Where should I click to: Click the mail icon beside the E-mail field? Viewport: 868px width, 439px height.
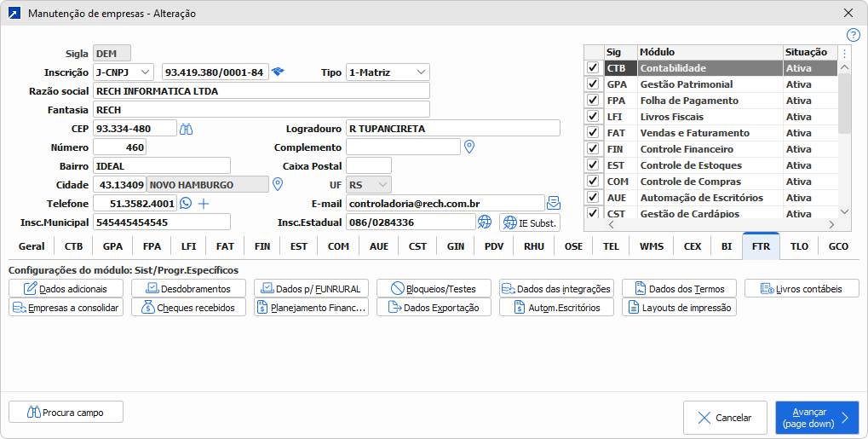pos(554,203)
